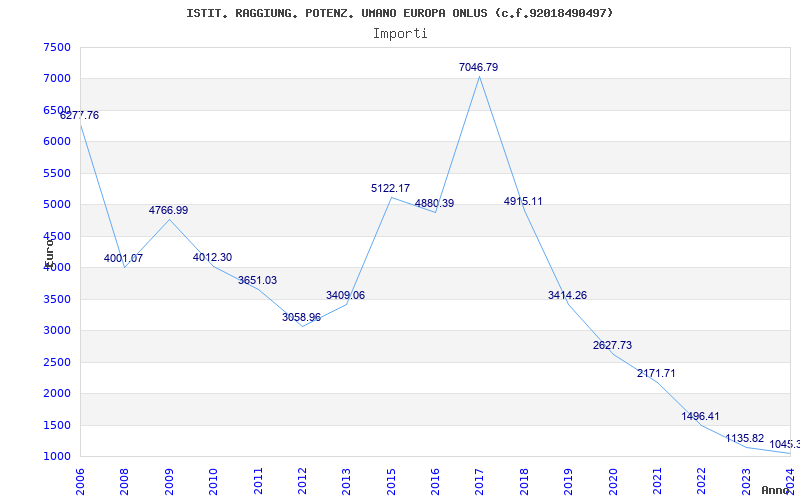The width and height of the screenshot is (800, 500).
Task: Click the 2627.73 data label
Action: pyautogui.click(x=612, y=345)
